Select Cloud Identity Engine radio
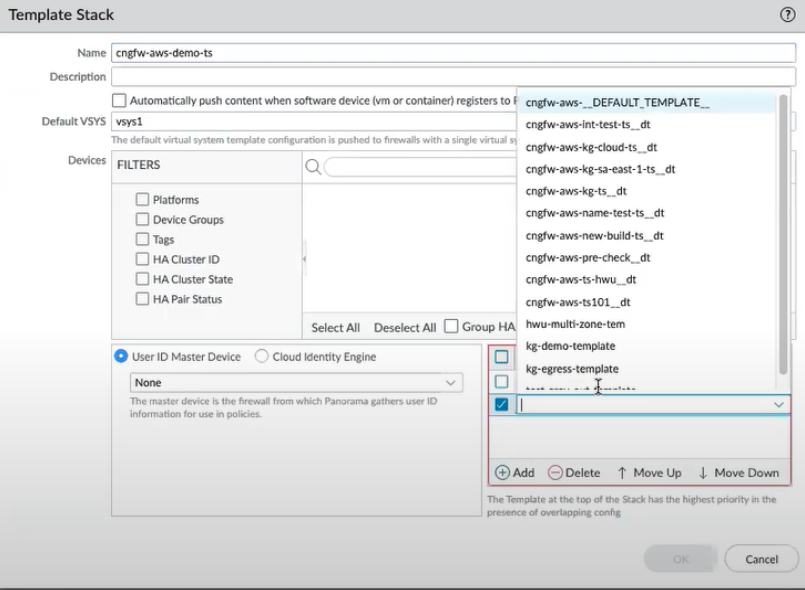The height and width of the screenshot is (590, 805). 261,356
